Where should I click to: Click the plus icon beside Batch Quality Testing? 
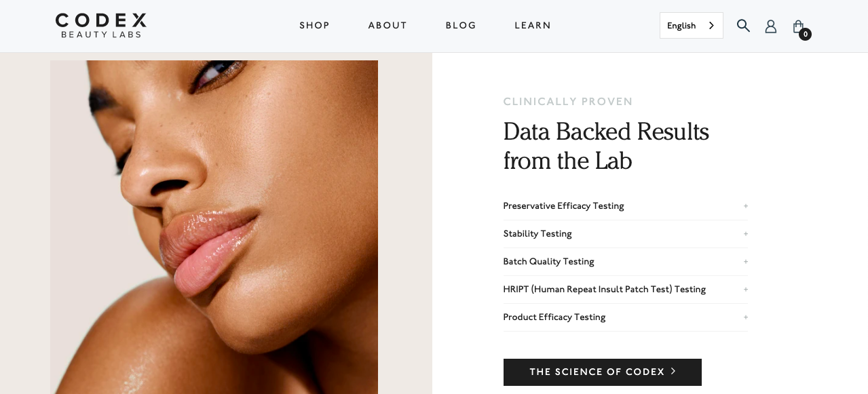click(745, 262)
